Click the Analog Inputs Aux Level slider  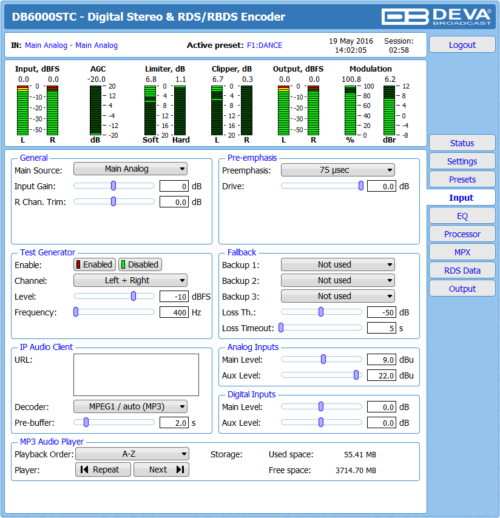tap(321, 375)
